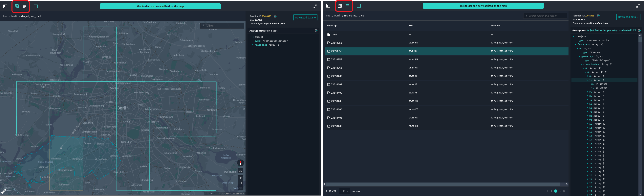Reset map orientation with compass
Viewport: 644px width, 196px height.
click(241, 163)
